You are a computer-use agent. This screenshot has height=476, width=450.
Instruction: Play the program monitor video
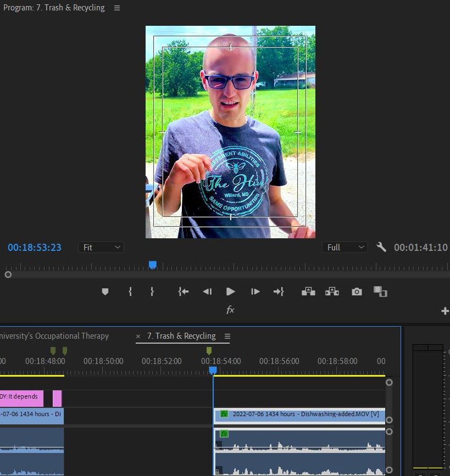pos(231,292)
